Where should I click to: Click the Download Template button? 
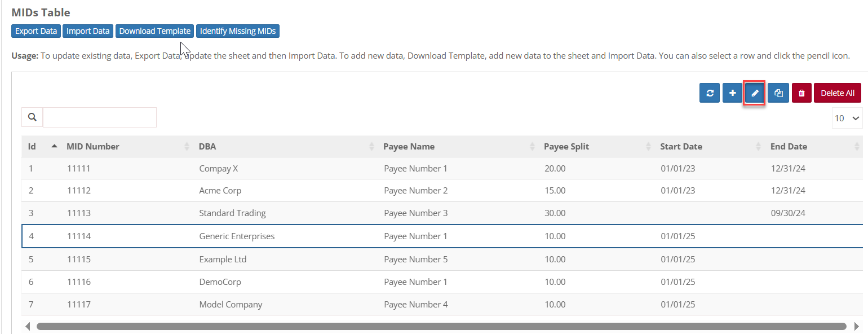coord(154,31)
